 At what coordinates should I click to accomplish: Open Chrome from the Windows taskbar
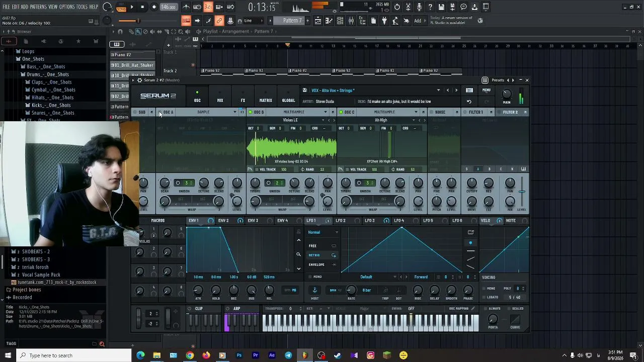pyautogui.click(x=190, y=355)
